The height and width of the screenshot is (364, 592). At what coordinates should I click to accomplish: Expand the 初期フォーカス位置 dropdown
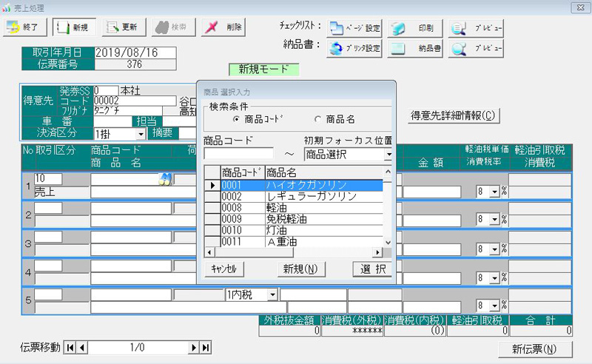[x=388, y=155]
